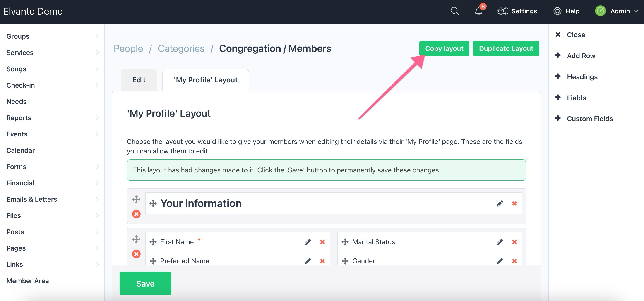Edit the Gender field pencil
This screenshot has height=301, width=644.
tap(500, 261)
